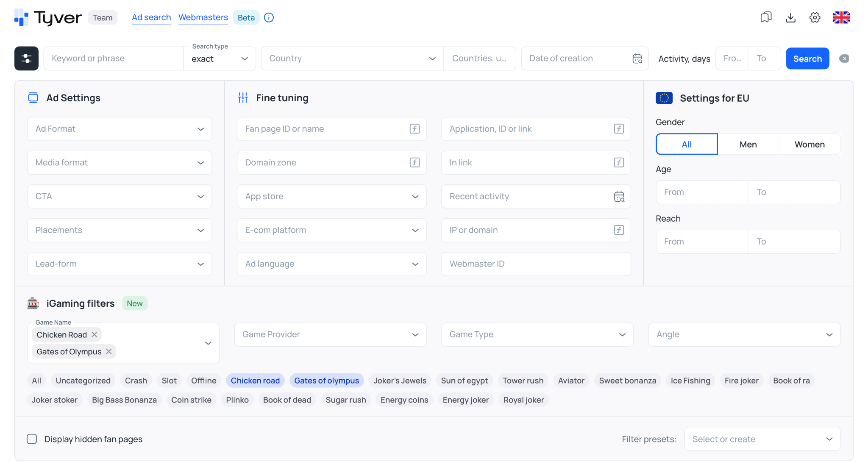Select Women gender option
This screenshot has width=868, height=470.
pyautogui.click(x=810, y=145)
